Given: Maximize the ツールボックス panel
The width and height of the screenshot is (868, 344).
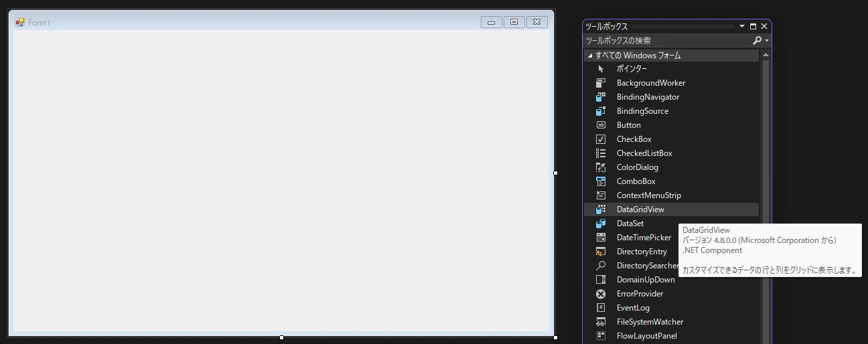Looking at the screenshot, I should (x=753, y=26).
